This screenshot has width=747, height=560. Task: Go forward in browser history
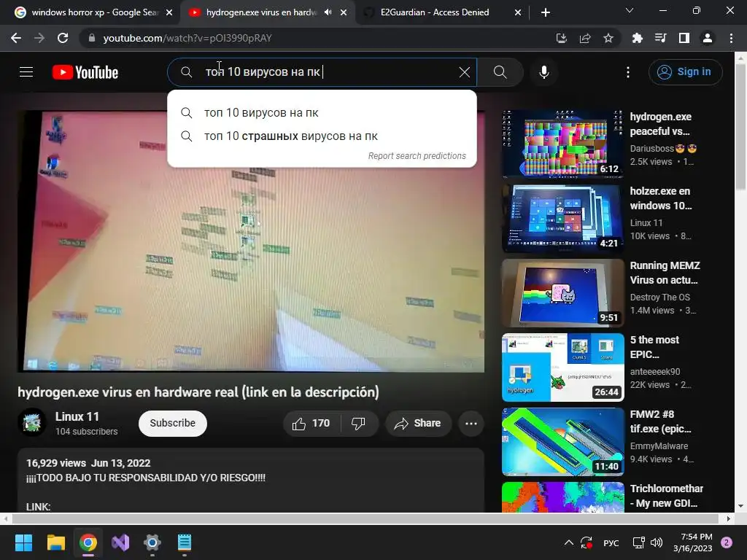click(x=39, y=38)
